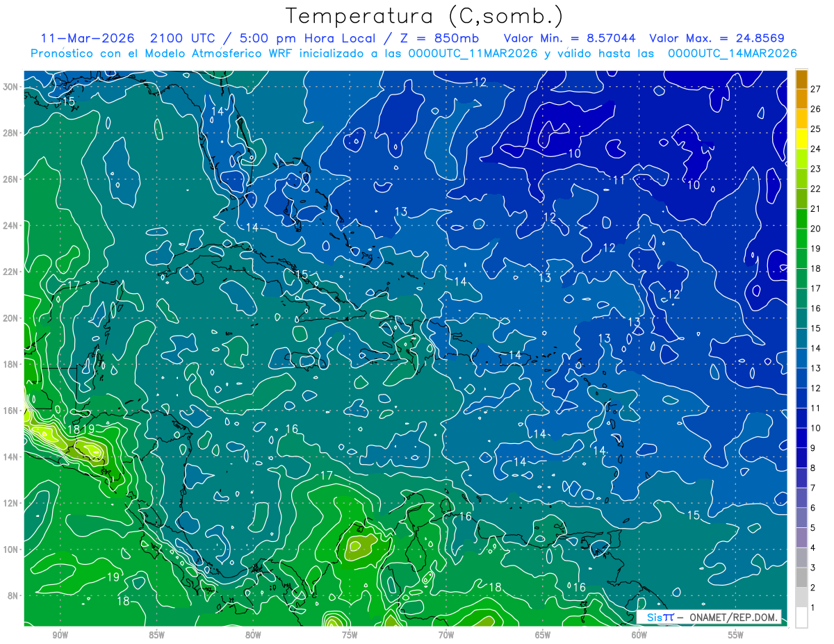834x644 pixels.
Task: Click the colorbar value label '26'
Action: (x=816, y=108)
